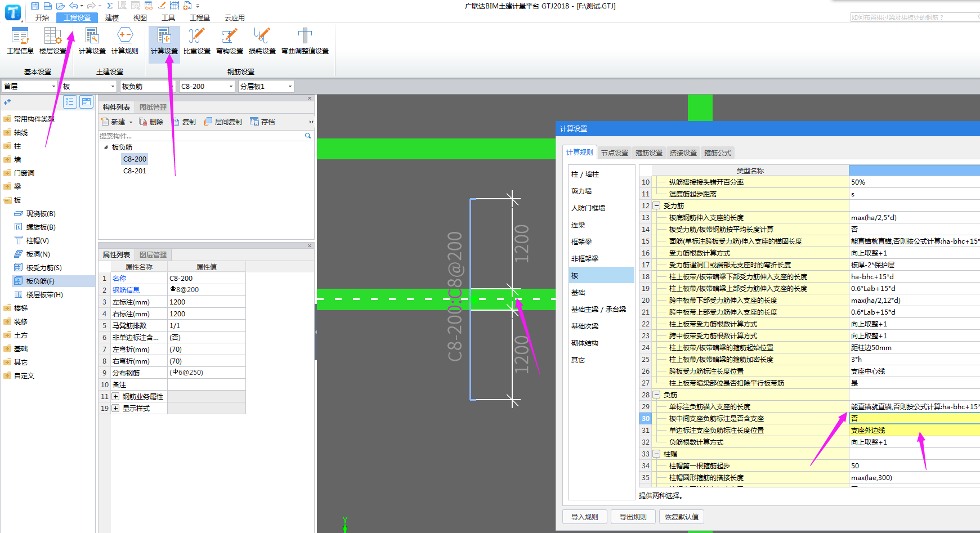Click the Undo arrow icon
This screenshot has height=533, width=980.
click(x=73, y=6)
